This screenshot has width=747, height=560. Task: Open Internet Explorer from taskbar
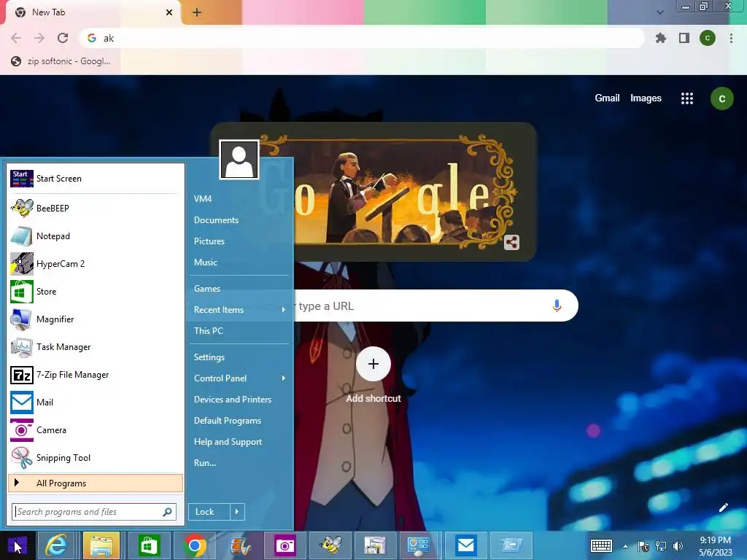tap(56, 545)
